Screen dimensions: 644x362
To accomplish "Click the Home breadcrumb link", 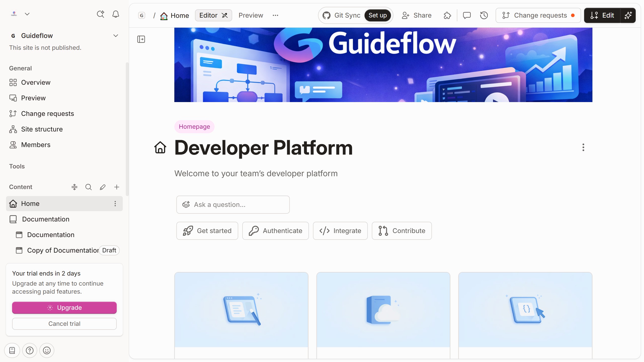I will (175, 16).
